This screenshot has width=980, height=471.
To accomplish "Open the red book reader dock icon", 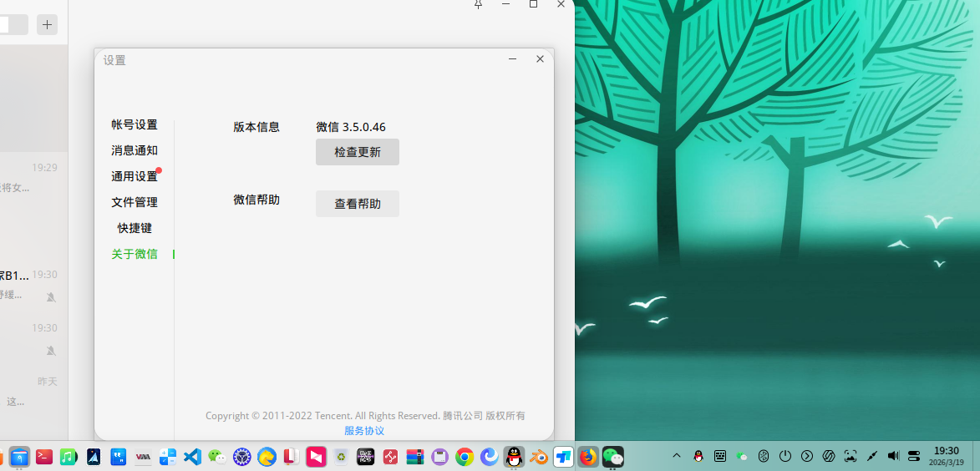I will (292, 458).
